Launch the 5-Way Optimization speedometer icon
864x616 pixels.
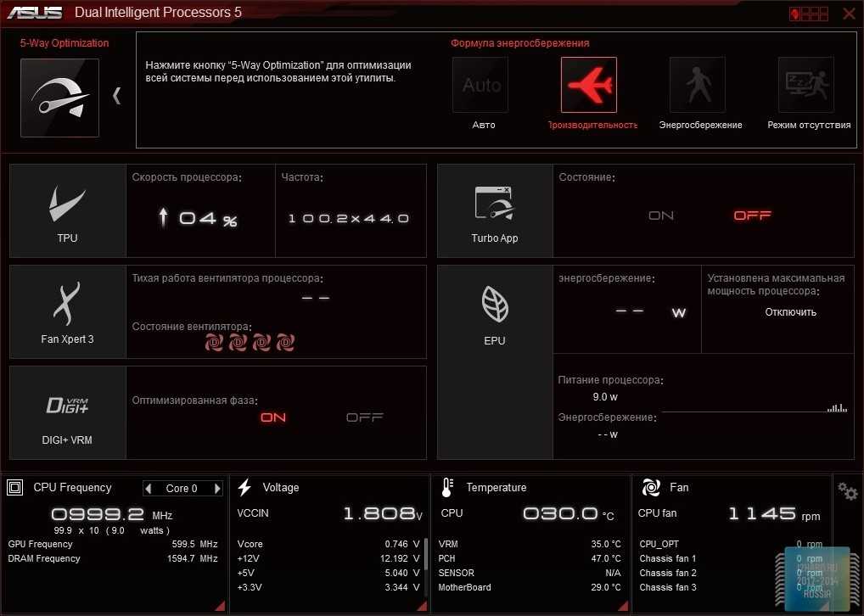[59, 98]
